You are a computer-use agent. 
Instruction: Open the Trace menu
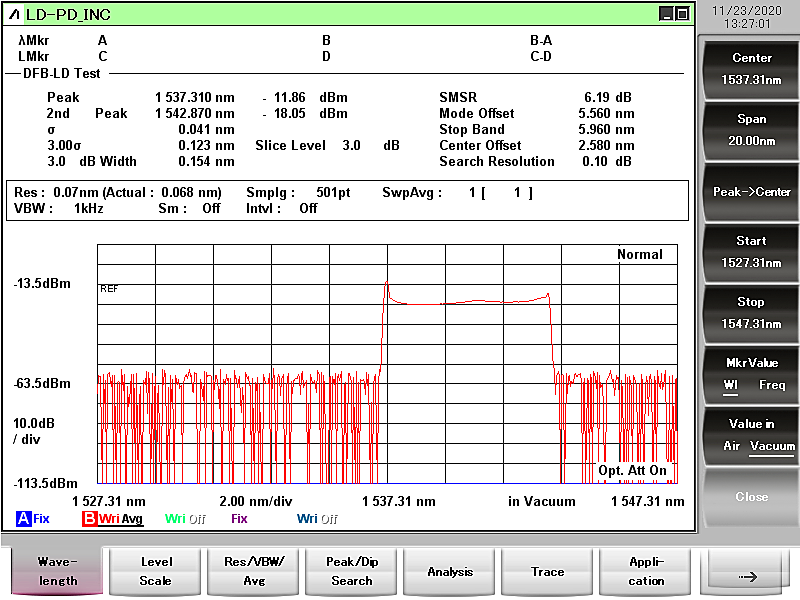548,572
